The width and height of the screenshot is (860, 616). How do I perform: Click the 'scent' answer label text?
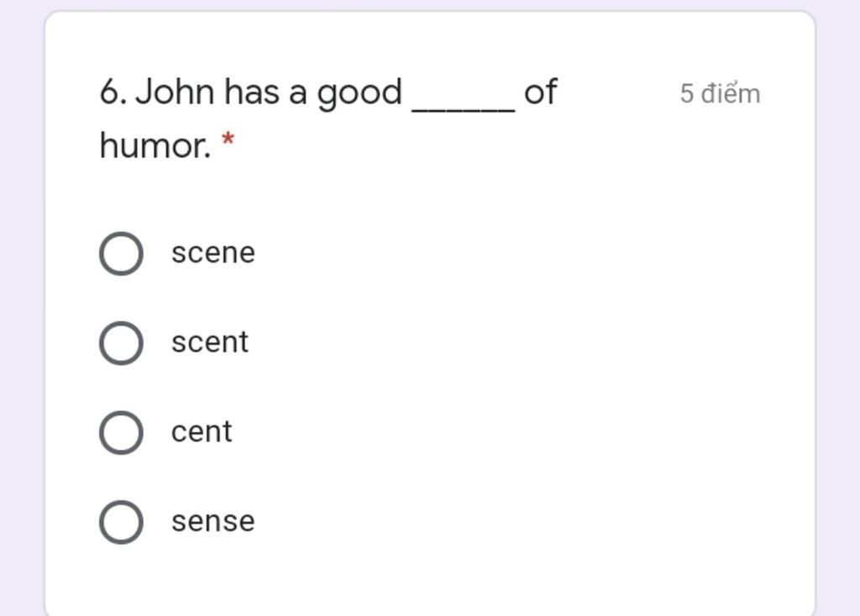click(209, 342)
